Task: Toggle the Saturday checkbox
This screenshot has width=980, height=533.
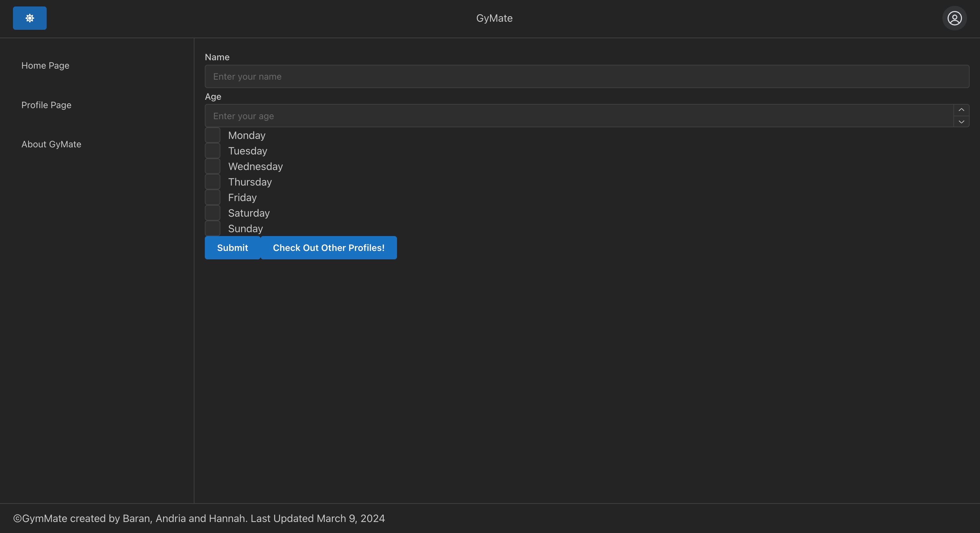Action: coord(212,213)
